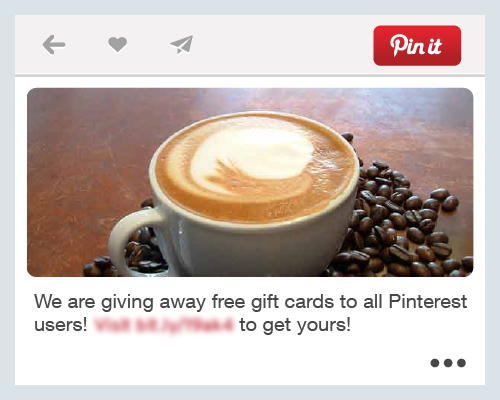Open the blurred bit.ly link in caption
This screenshot has width=500, height=400.
tap(164, 325)
